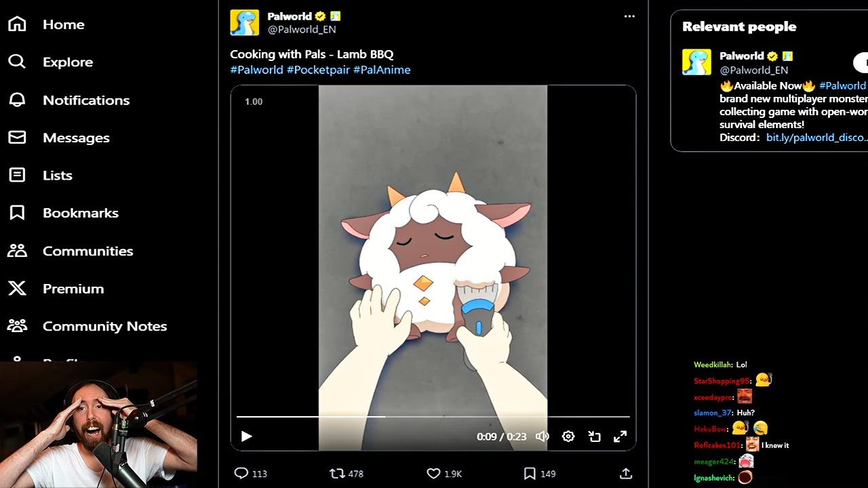Open Messages envelope in sidebar
The image size is (868, 488).
coord(58,138)
